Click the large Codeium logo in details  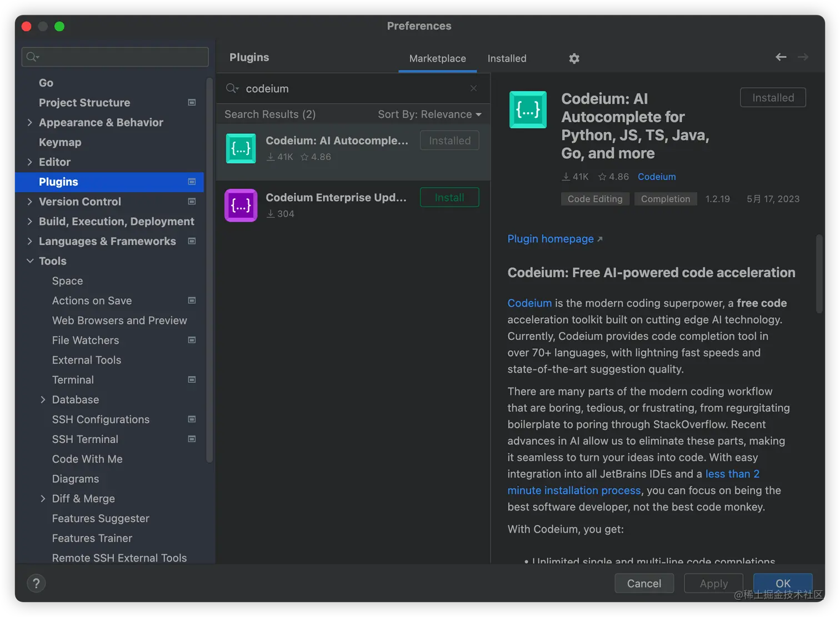tap(528, 110)
